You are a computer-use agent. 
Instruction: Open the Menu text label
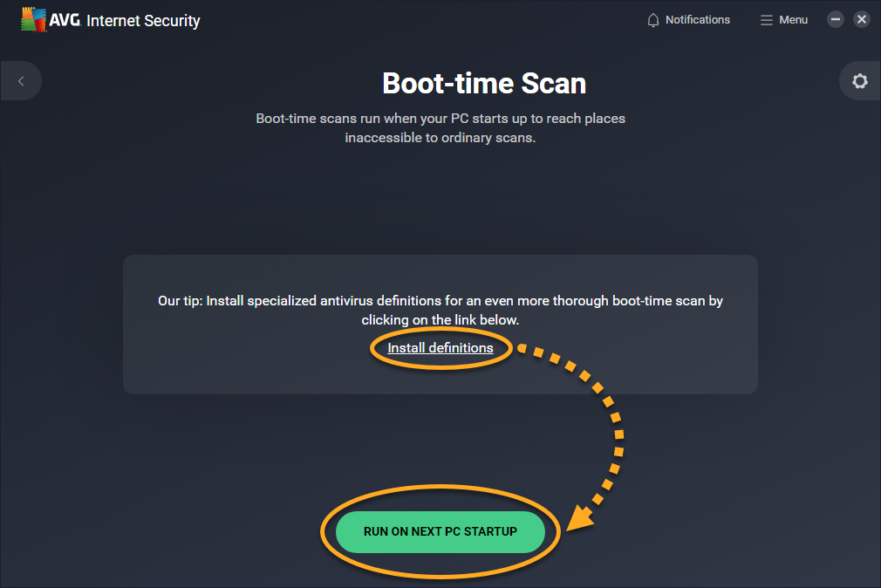pos(794,20)
